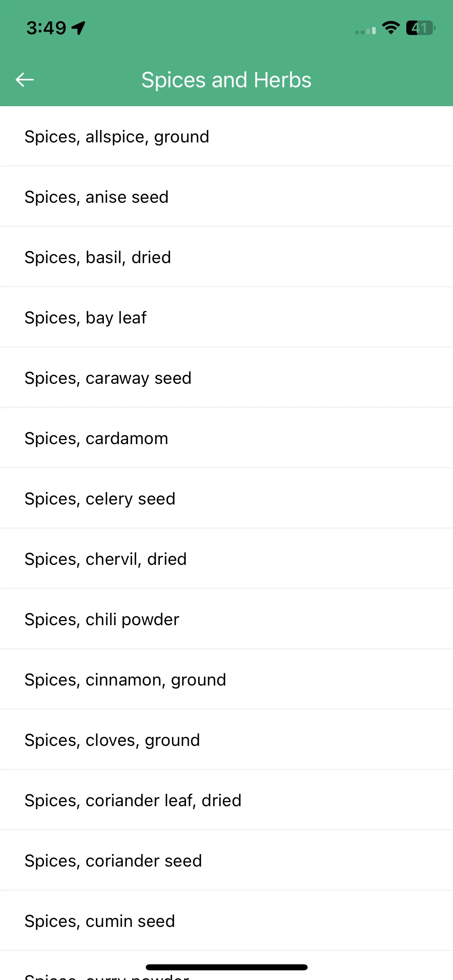Tap the back arrow icon
This screenshot has width=453, height=980.
pyautogui.click(x=25, y=80)
